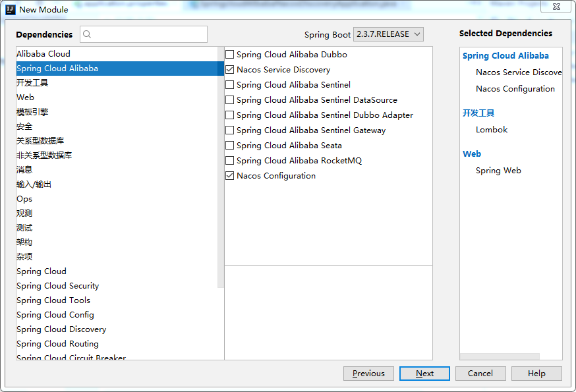
Task: Select the 观测 category
Action: point(117,213)
